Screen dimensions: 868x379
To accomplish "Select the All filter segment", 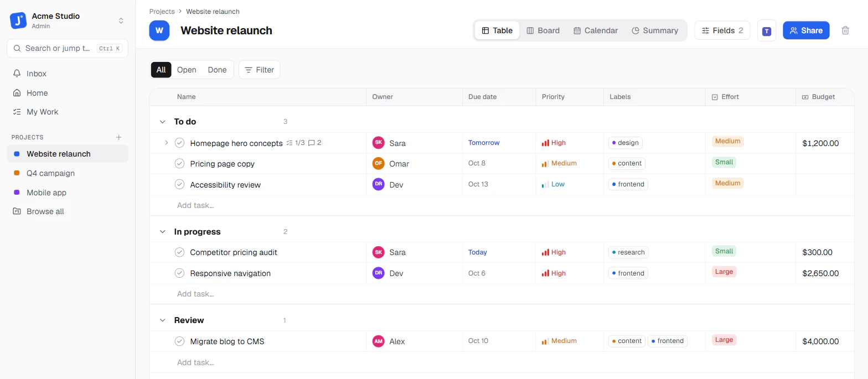I will pyautogui.click(x=161, y=70).
